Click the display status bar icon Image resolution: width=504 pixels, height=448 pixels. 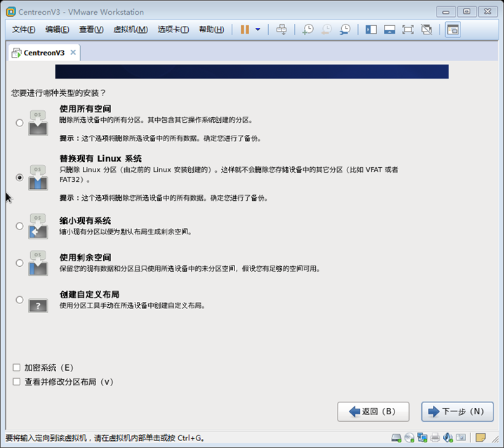(461, 437)
